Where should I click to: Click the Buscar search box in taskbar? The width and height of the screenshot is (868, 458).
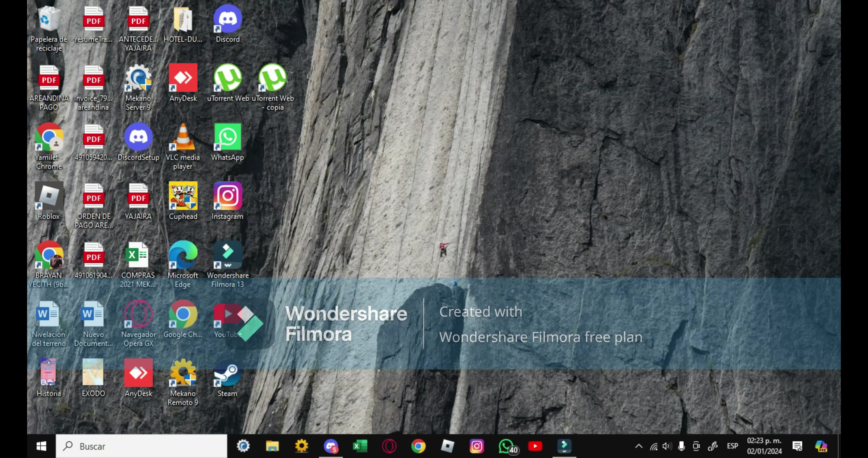pyautogui.click(x=142, y=446)
